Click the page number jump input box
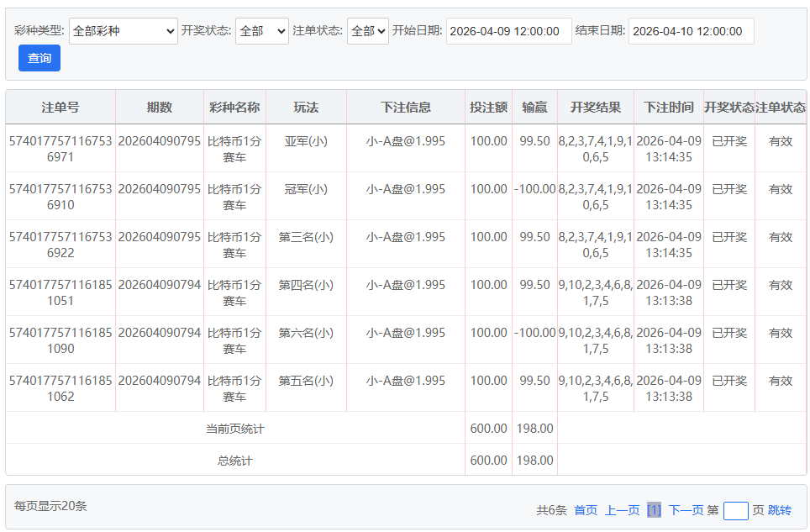 [735, 510]
